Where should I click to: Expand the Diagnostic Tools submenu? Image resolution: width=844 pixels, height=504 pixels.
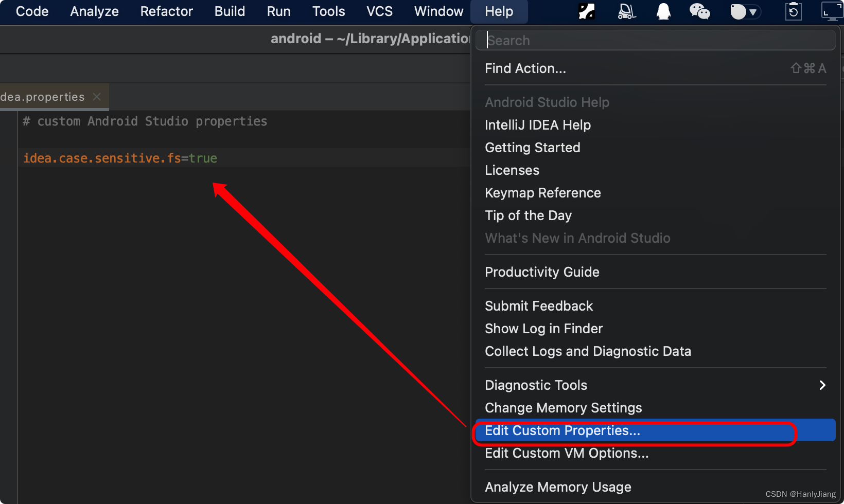pyautogui.click(x=822, y=385)
